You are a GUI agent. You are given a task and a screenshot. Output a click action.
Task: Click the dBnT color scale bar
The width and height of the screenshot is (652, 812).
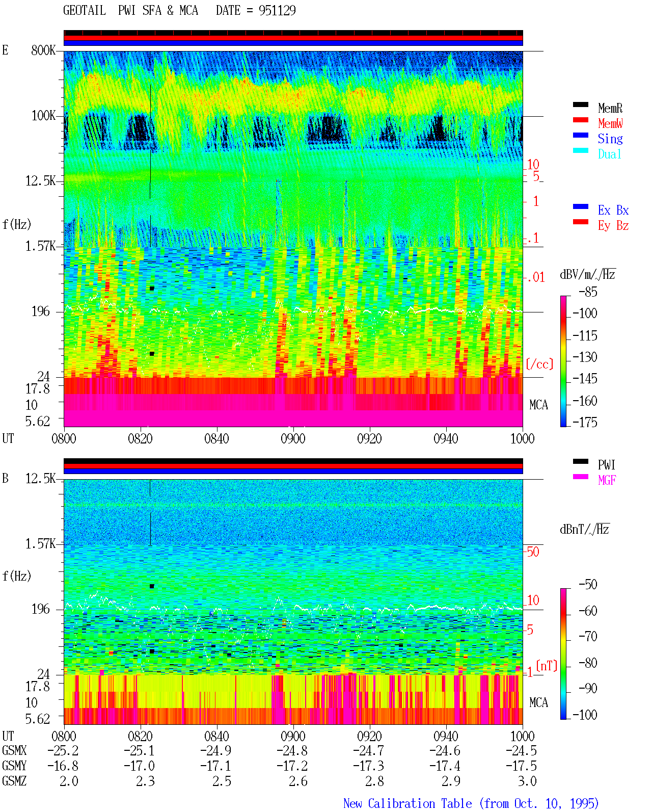(563, 654)
